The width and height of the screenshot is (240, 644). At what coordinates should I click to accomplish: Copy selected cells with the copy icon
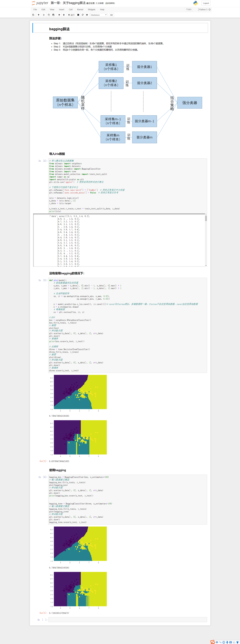tap(49, 15)
